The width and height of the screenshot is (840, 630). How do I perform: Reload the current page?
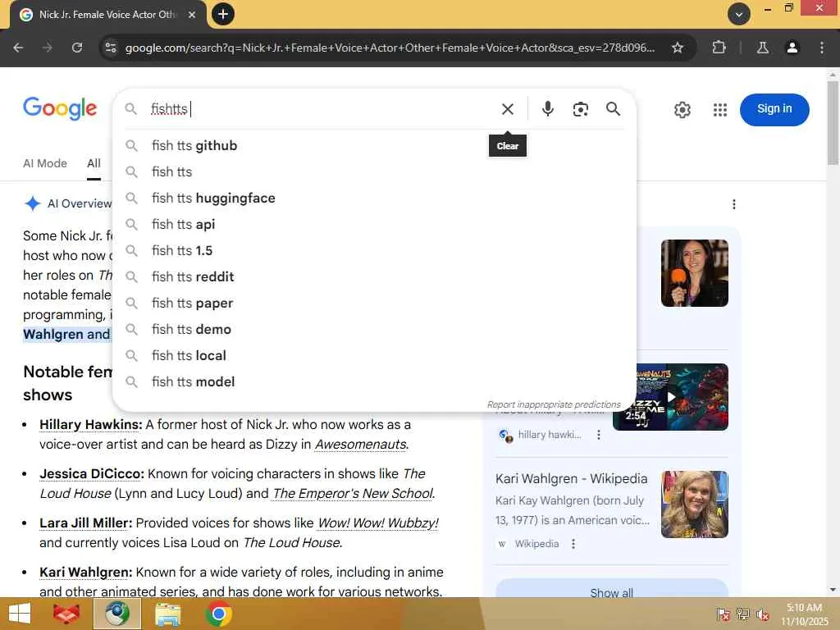coord(77,48)
